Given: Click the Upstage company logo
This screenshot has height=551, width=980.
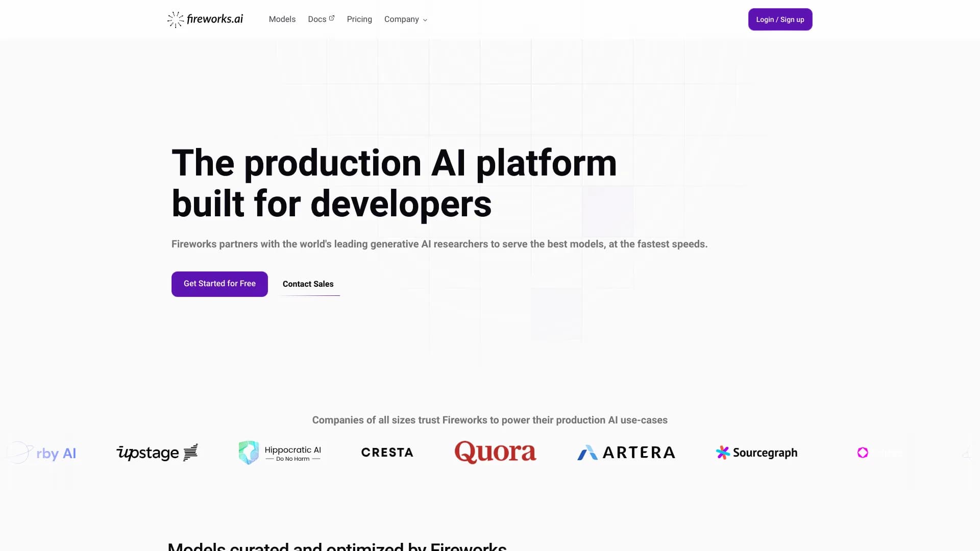Looking at the screenshot, I should click(x=157, y=453).
